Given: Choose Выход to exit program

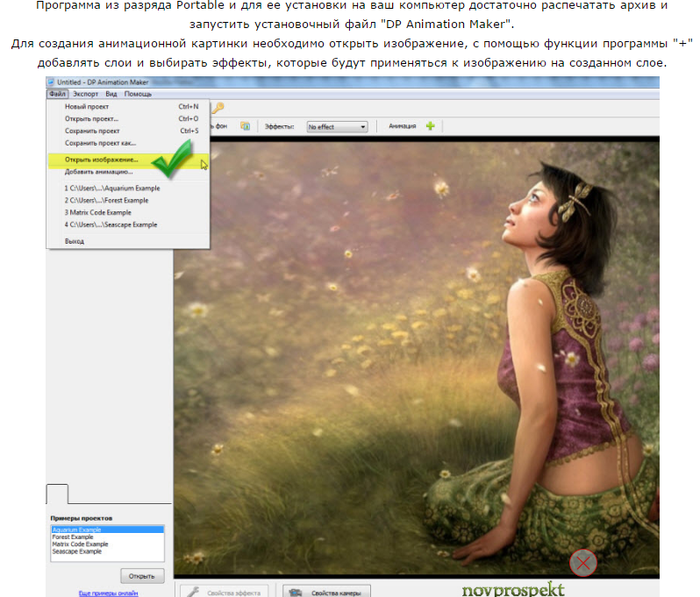Looking at the screenshot, I should tap(128, 241).
